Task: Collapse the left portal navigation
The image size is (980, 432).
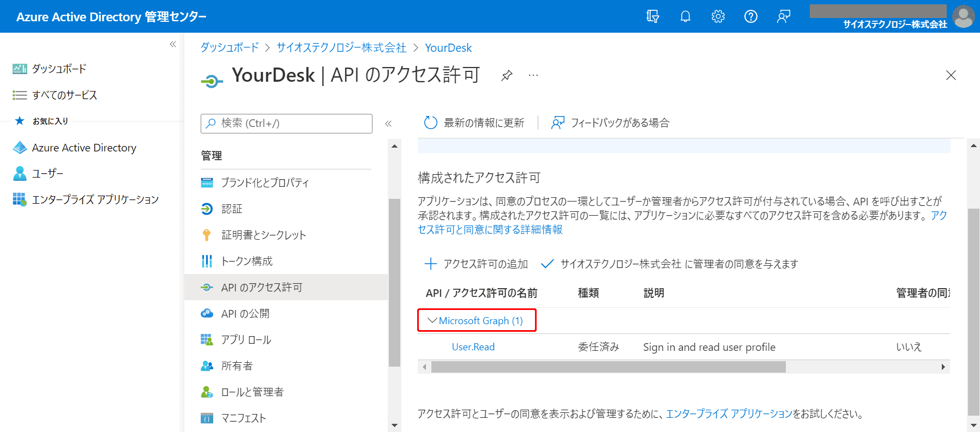Action: coord(173,44)
